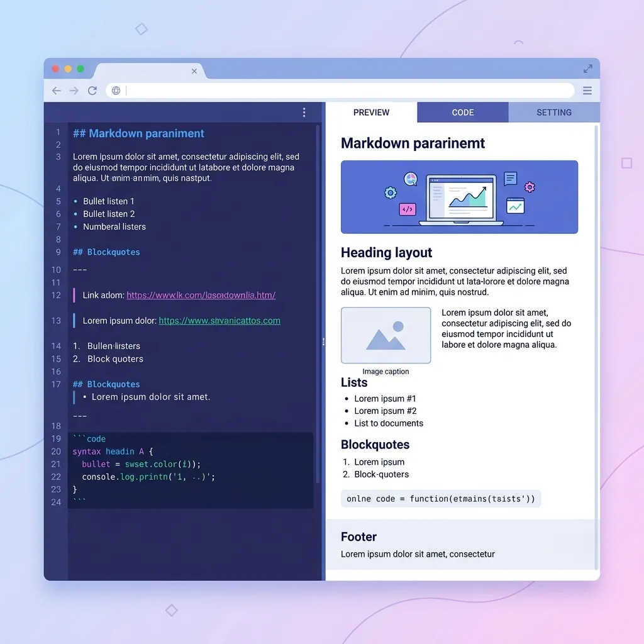Open the lasadownlia.htm link in line 12
This screenshot has width=644, height=644.
[x=201, y=296]
